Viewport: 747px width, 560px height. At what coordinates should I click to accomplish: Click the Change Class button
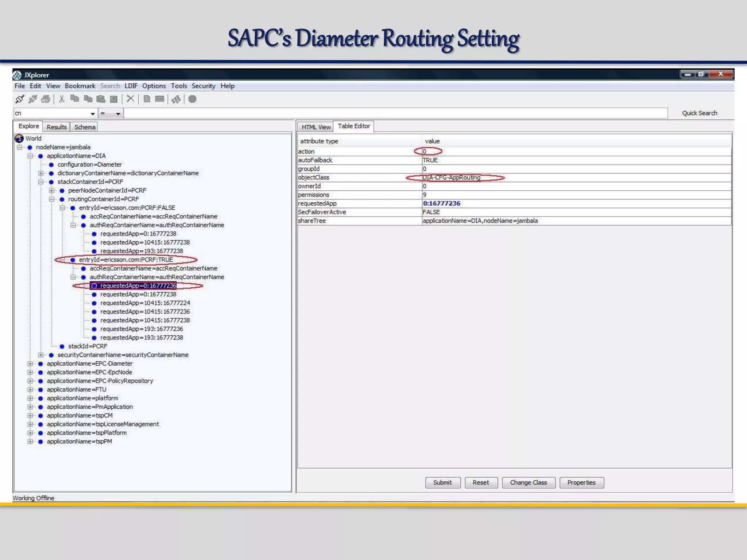529,483
